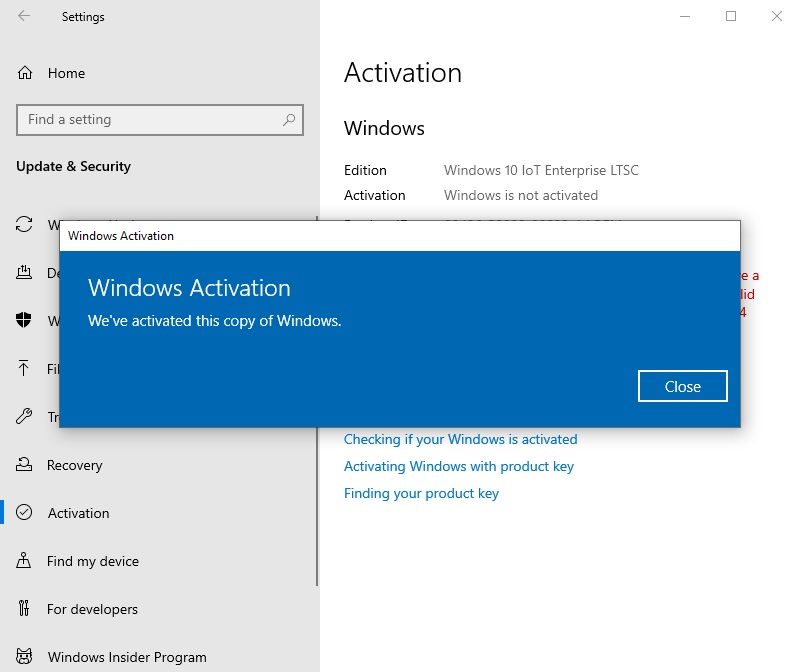Click the Find my device icon
The width and height of the screenshot is (799, 672).
[25, 561]
